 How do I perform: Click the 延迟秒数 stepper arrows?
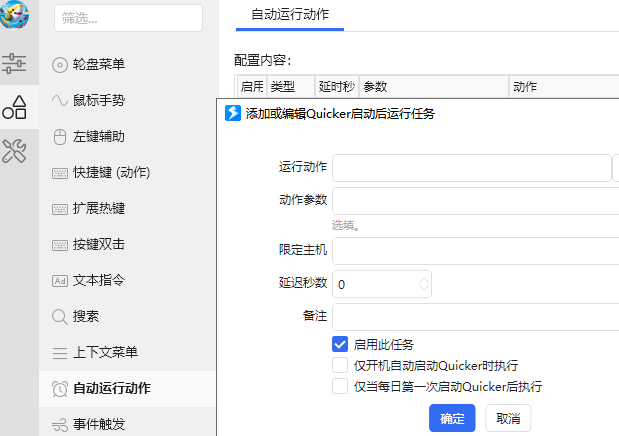coord(424,284)
